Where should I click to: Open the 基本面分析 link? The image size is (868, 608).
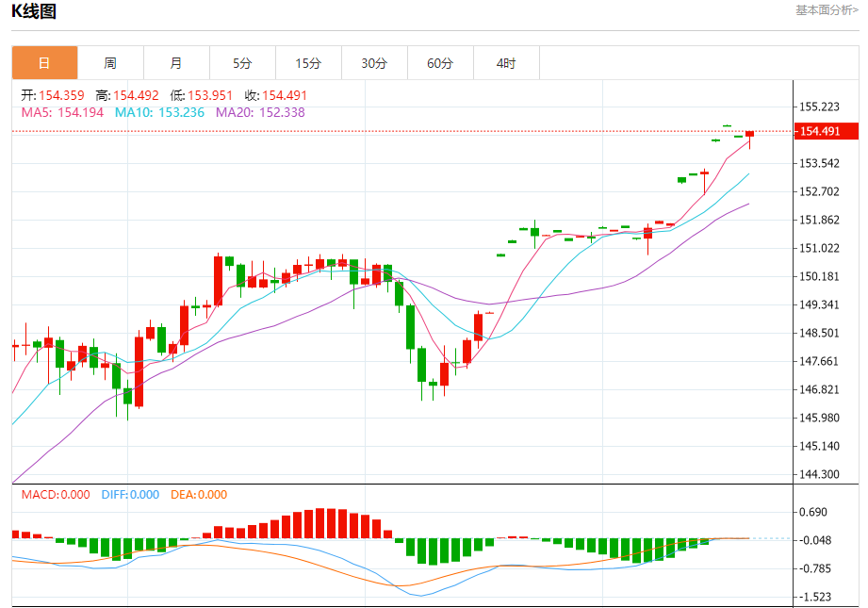coord(826,10)
